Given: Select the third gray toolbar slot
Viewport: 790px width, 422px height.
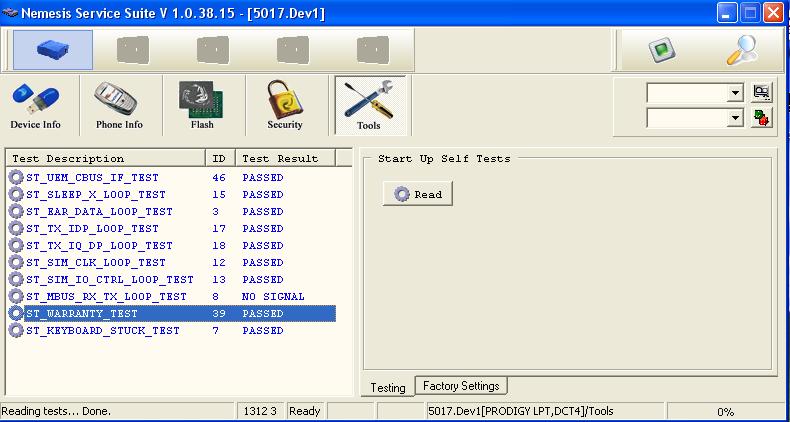Looking at the screenshot, I should point(213,50).
